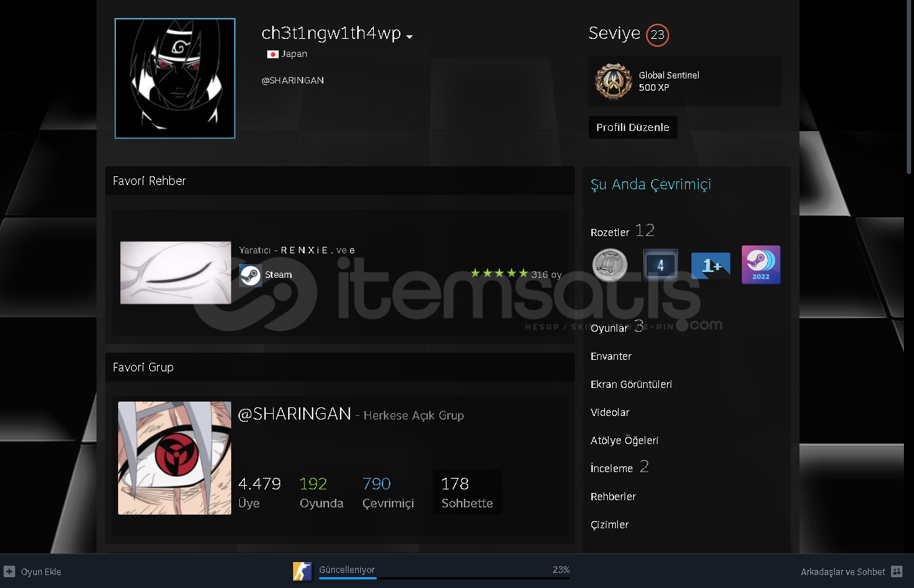Click the Güncelleniyor download progress bar
The image size is (914, 588).
coord(444,577)
